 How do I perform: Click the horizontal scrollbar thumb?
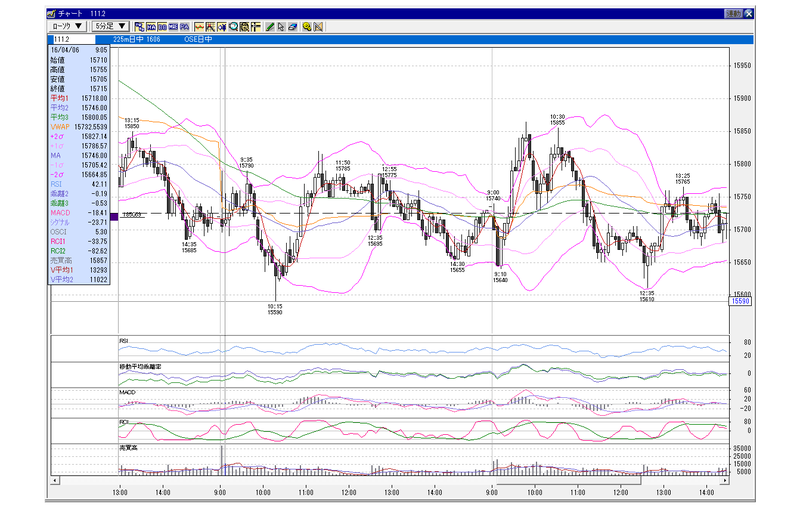pyautogui.click(x=568, y=480)
